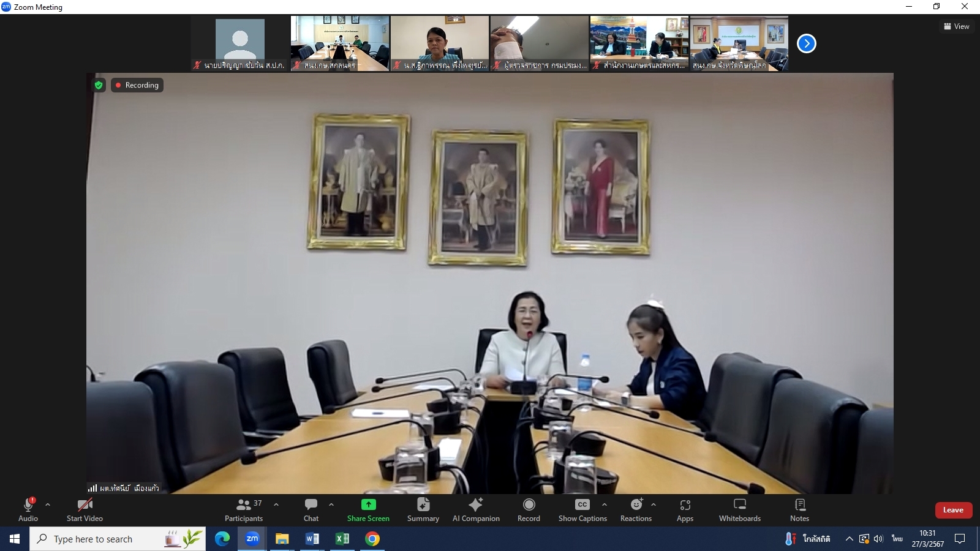This screenshot has width=980, height=551.
Task: Select the นายปริญญา participant thumbnail
Action: (x=240, y=43)
